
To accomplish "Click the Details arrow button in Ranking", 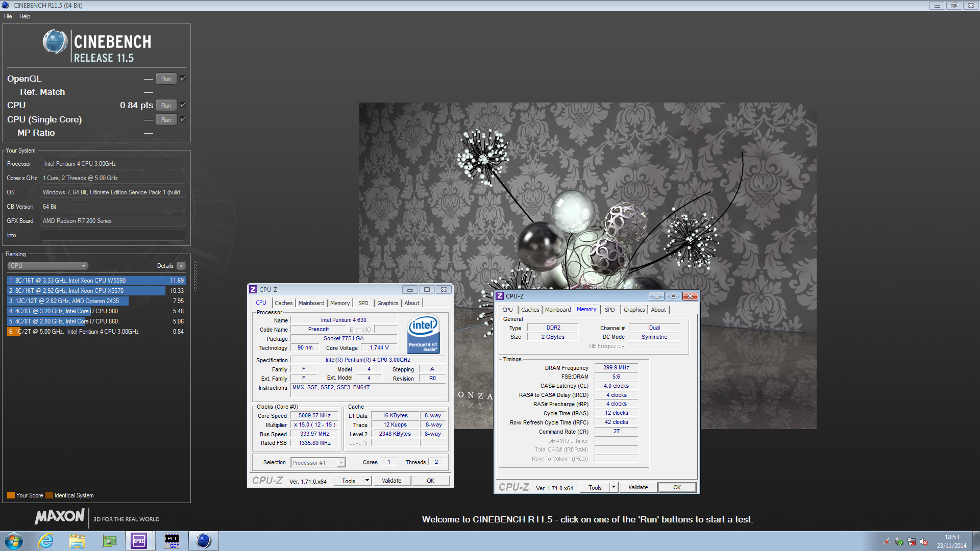I will (x=181, y=266).
